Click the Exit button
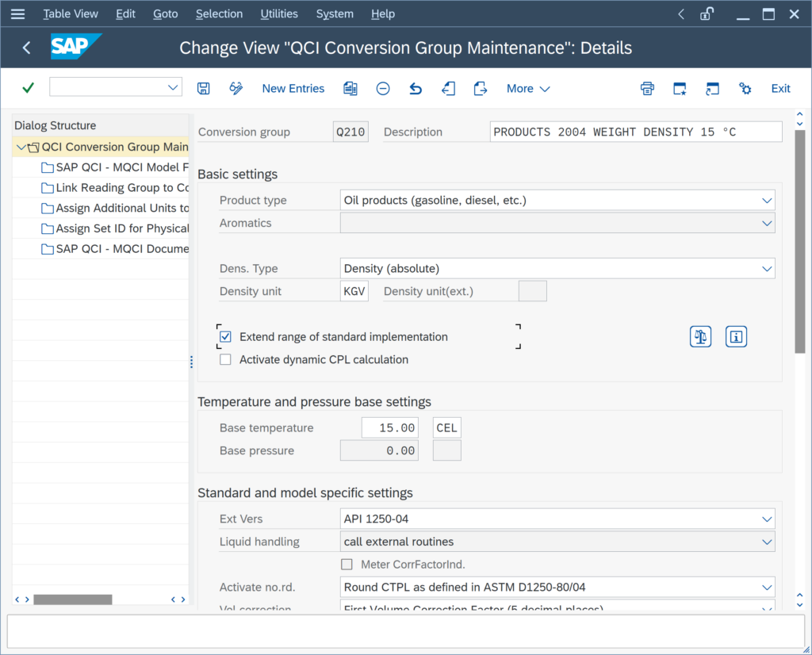Screen dimensions: 812x655 click(x=780, y=89)
